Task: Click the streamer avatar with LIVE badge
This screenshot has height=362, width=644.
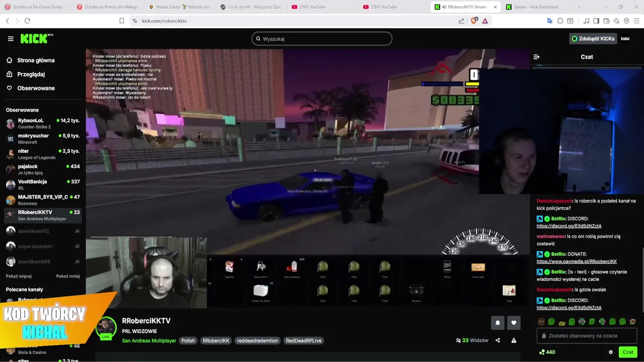Action: tap(106, 328)
